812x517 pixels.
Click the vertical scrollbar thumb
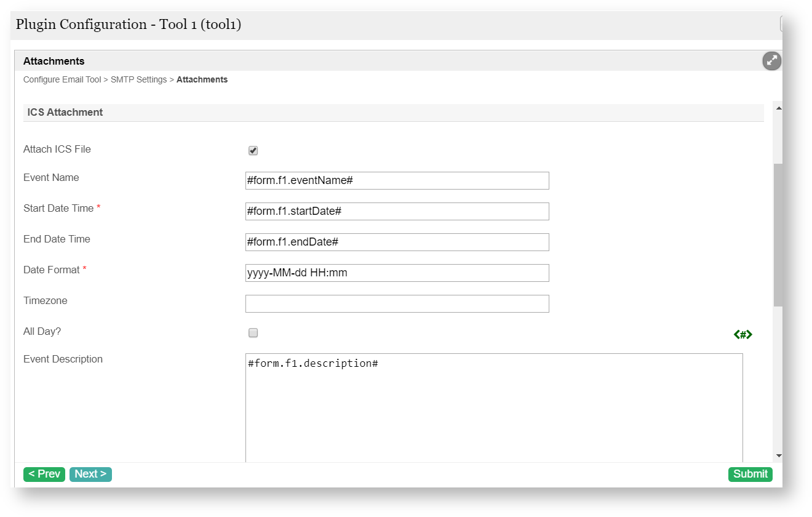pyautogui.click(x=778, y=234)
